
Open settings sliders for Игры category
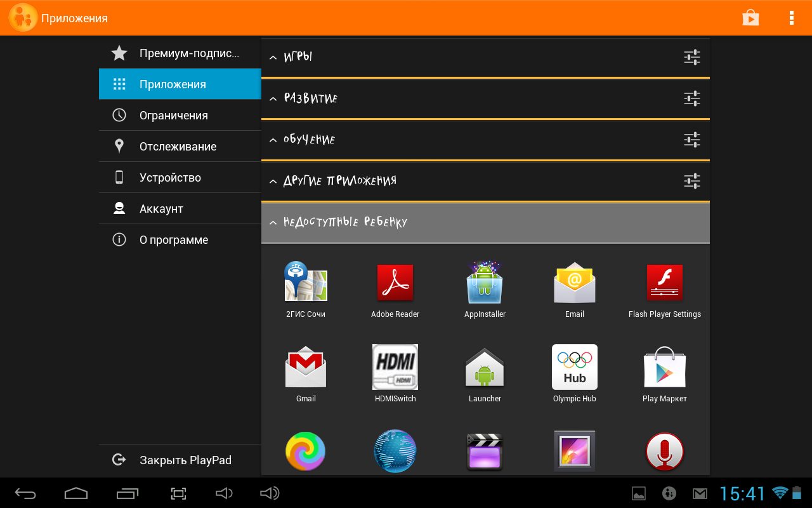[692, 57]
